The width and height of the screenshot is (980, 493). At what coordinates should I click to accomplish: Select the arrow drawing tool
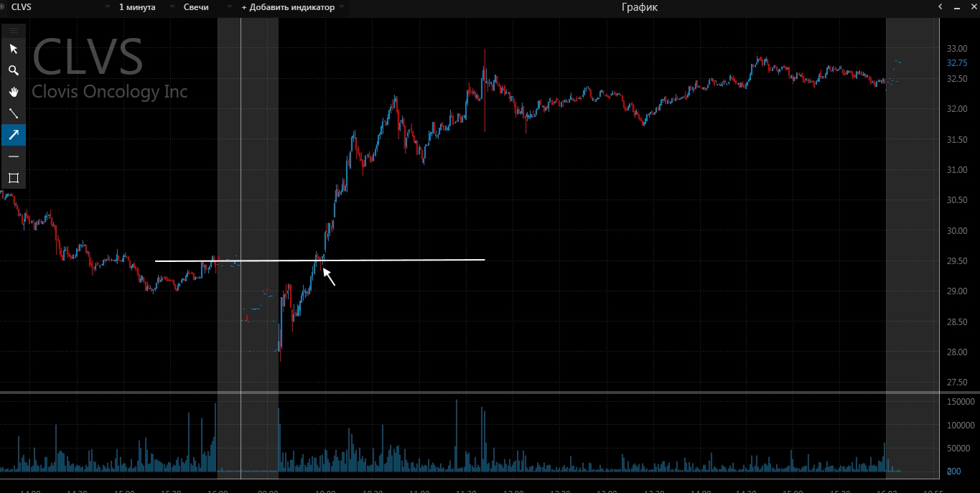[13, 135]
